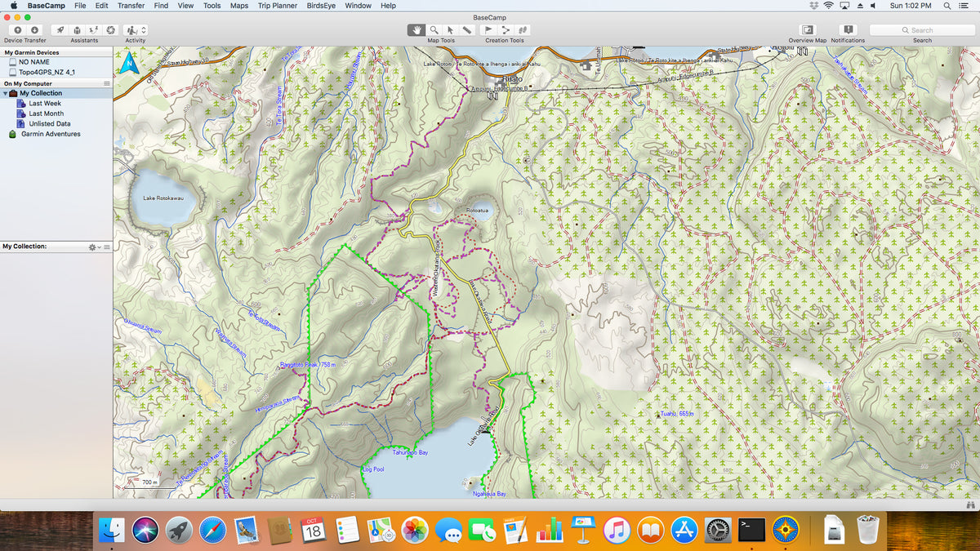Open Spotlight search in menu bar
980x551 pixels.
pos(947,6)
